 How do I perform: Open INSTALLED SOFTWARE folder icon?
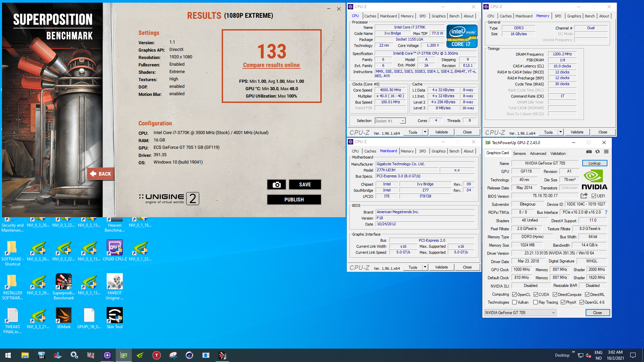(x=12, y=287)
